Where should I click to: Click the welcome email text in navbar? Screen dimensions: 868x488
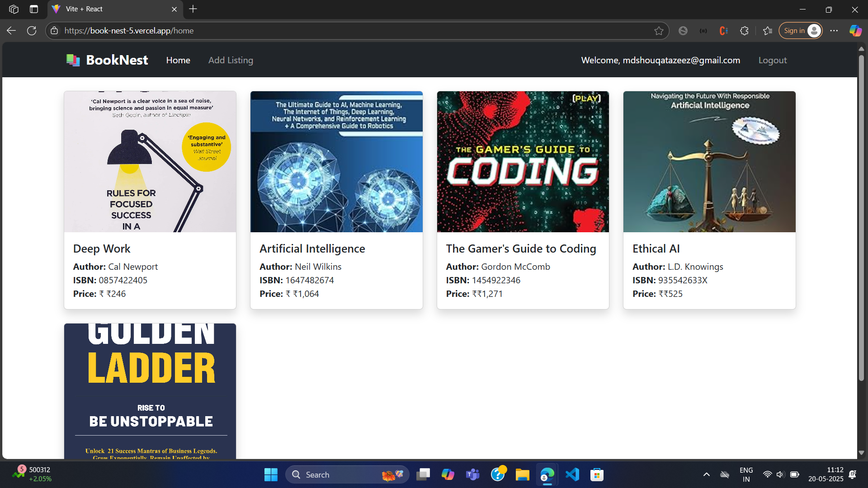click(x=660, y=60)
